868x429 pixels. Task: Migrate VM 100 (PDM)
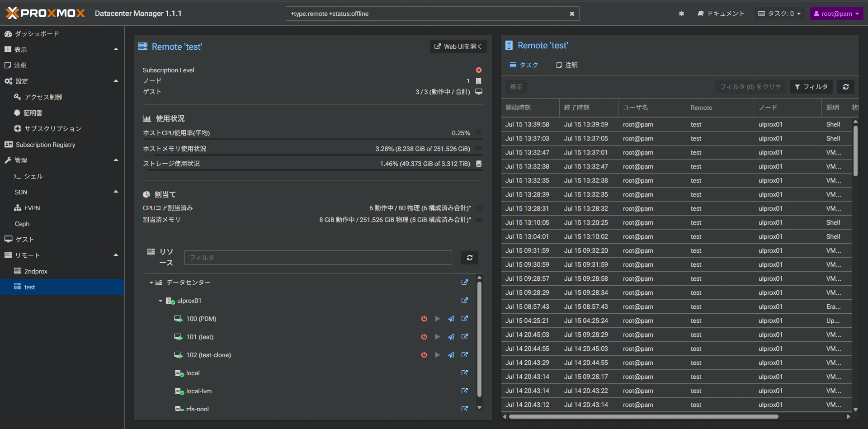tap(451, 319)
